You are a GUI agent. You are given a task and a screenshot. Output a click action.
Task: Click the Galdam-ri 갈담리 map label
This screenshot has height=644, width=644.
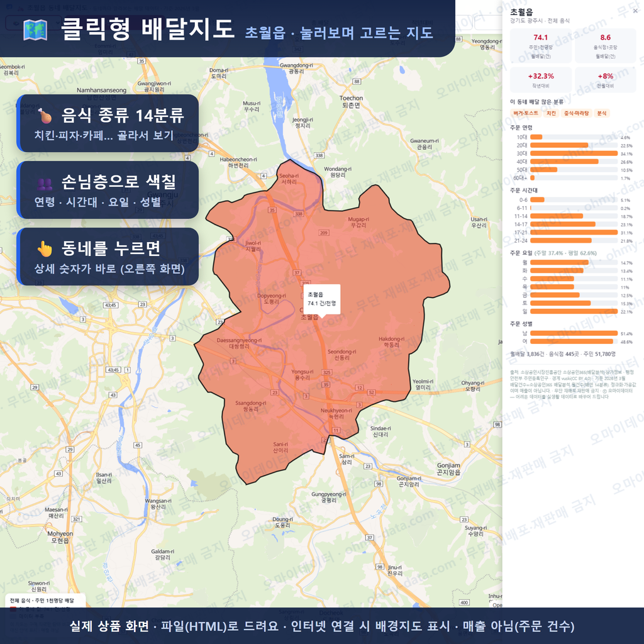163,554
